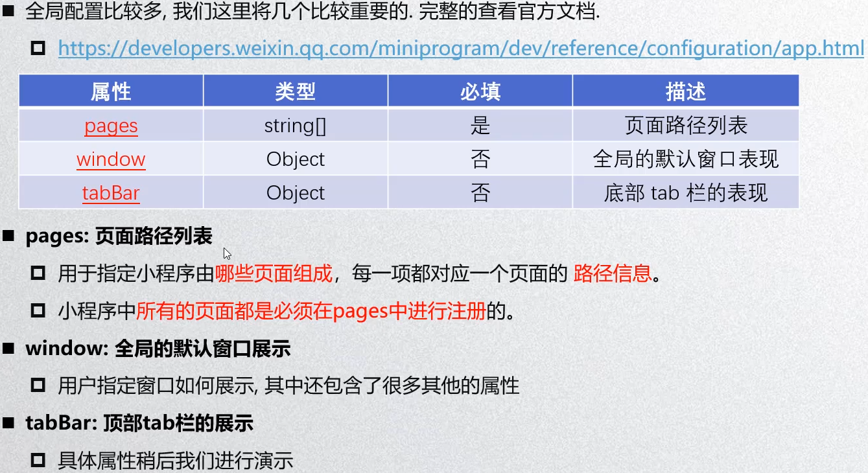Click red text '所有的页面都是必须在pages中进行注册'
This screenshot has width=868, height=473.
pos(311,312)
